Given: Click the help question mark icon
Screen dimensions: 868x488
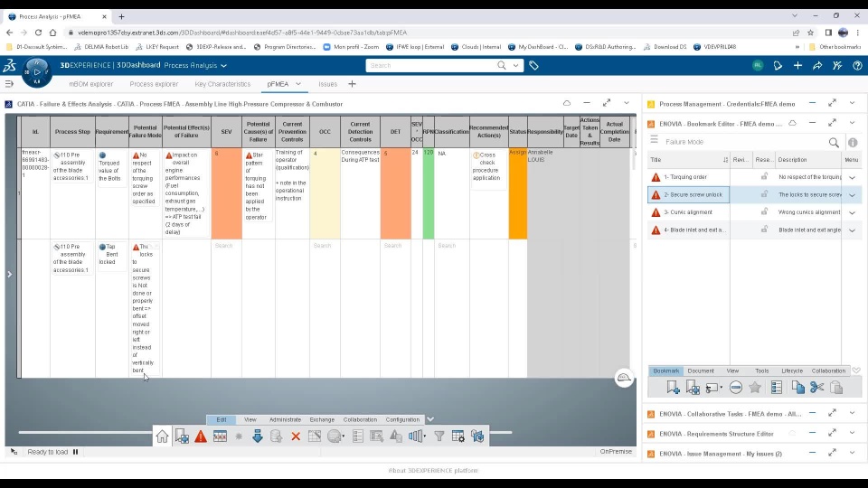Looking at the screenshot, I should pos(857,65).
